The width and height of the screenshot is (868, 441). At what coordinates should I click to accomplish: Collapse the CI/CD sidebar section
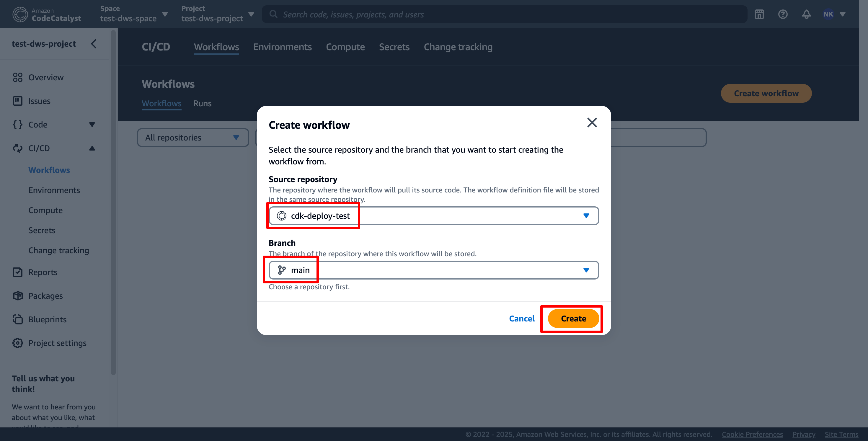[92, 148]
